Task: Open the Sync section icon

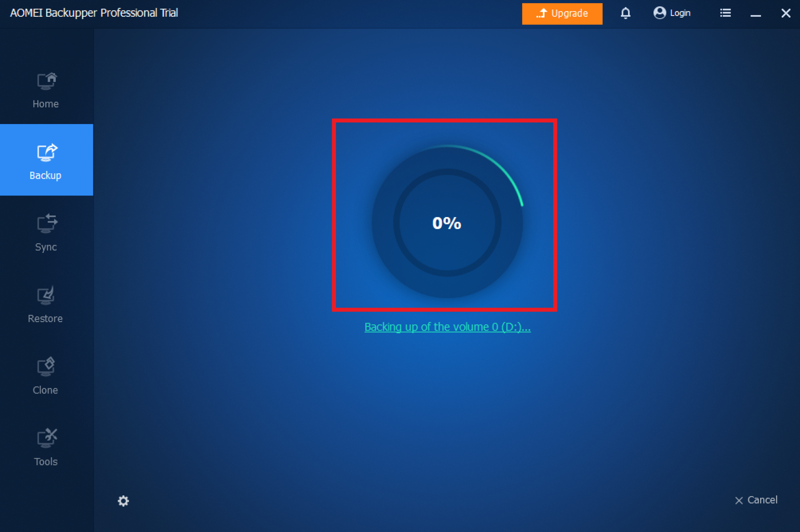Action: 46,224
